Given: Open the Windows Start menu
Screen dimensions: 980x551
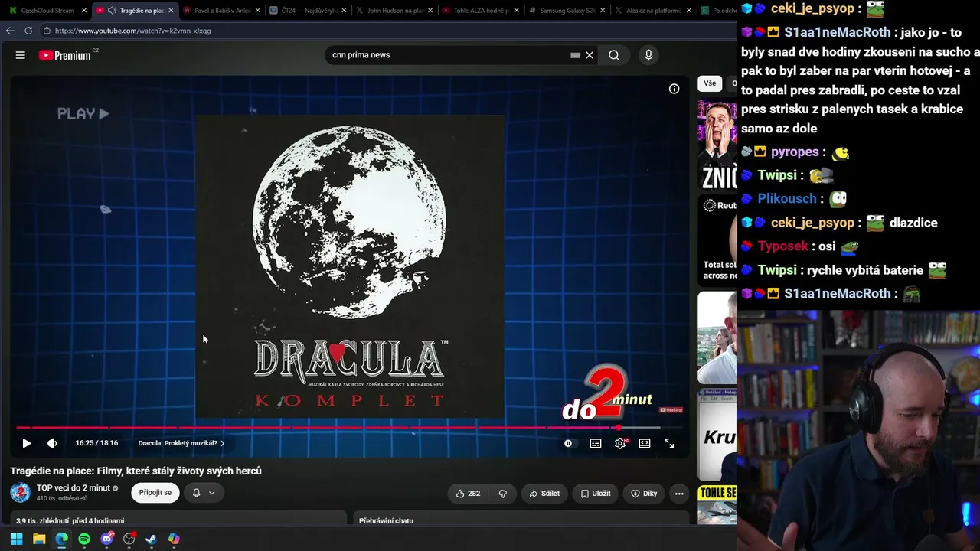Looking at the screenshot, I should click(16, 539).
